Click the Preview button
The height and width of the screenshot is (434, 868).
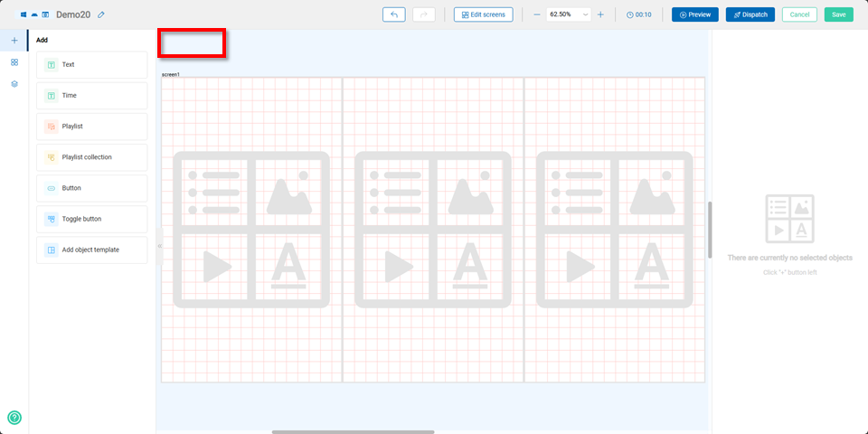(x=695, y=15)
